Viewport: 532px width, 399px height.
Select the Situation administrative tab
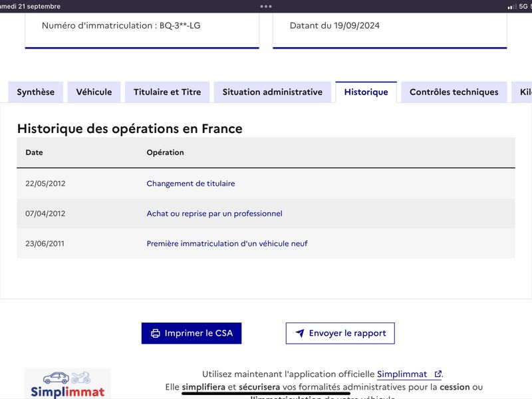tap(273, 92)
